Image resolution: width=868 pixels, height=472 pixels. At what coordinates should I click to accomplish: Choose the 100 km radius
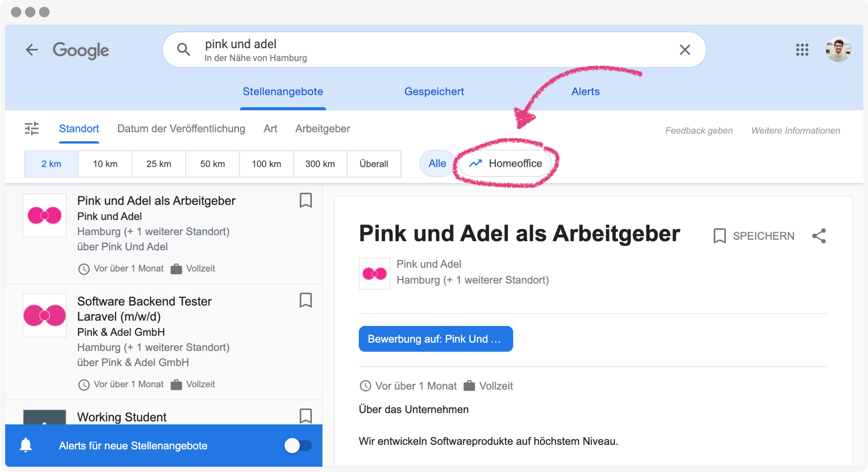tap(266, 164)
